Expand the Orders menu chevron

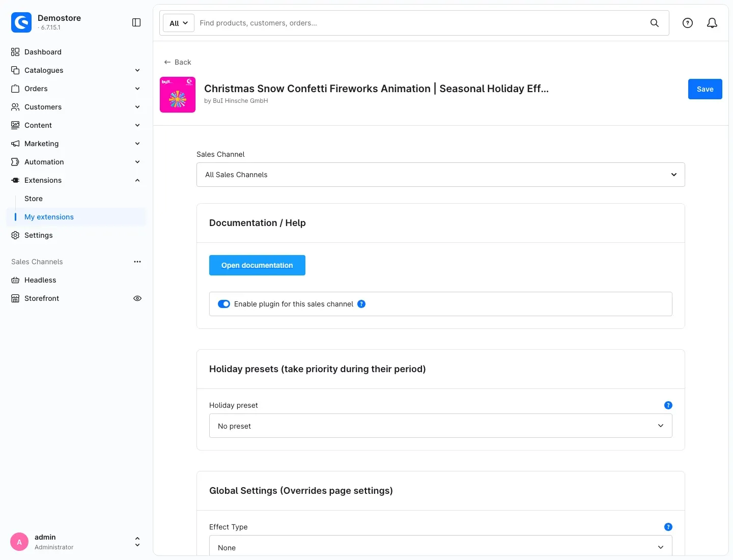coord(137,89)
